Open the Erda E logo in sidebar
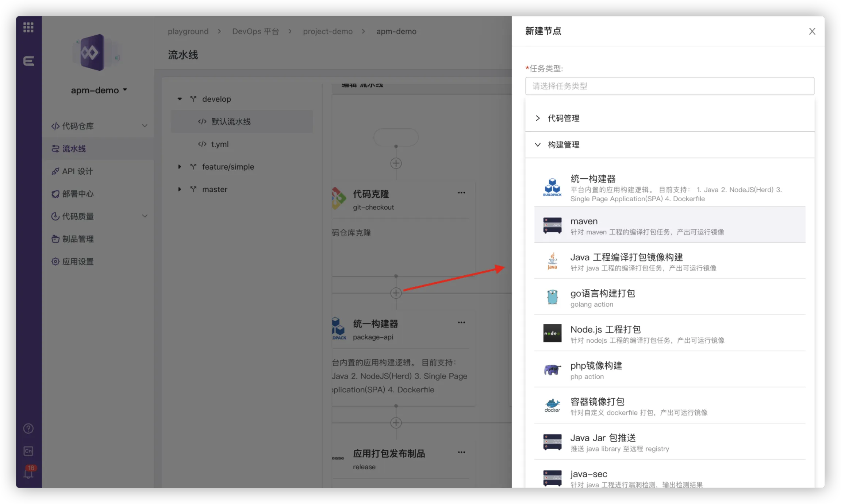Viewport: 841px width, 504px height. (28, 61)
